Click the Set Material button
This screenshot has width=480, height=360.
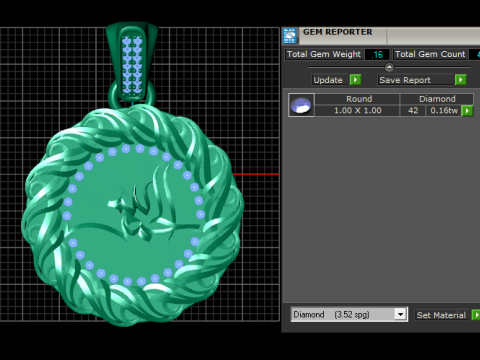pos(442,315)
